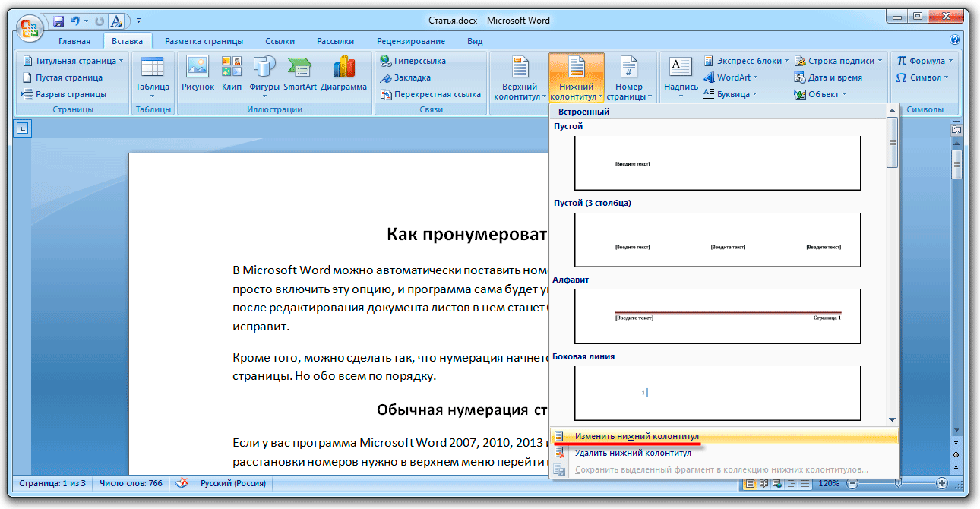This screenshot has height=509, width=980.
Task: Add a Закладка bookmark
Action: (406, 77)
